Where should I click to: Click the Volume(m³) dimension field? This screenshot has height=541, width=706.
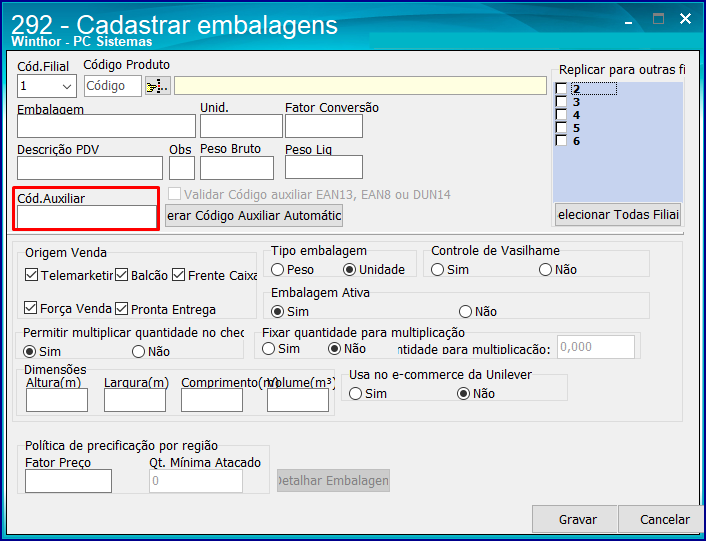coord(298,400)
